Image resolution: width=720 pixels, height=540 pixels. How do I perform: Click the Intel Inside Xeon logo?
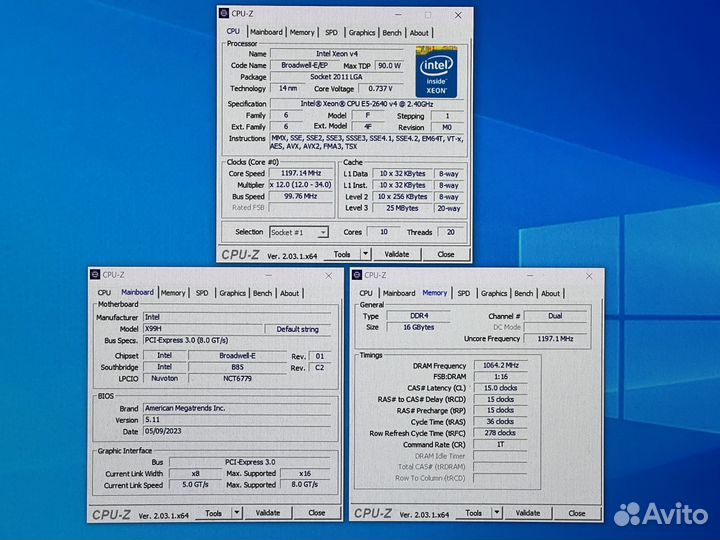point(436,72)
